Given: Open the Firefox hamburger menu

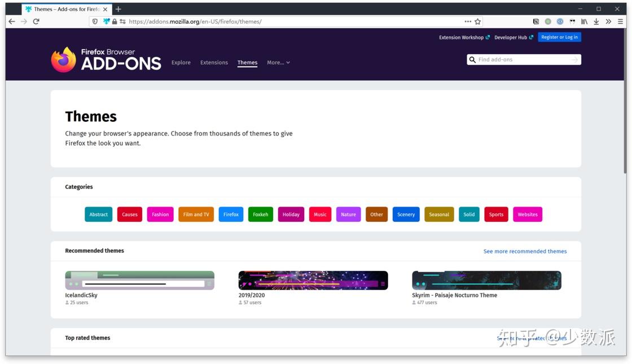Looking at the screenshot, I should 620,21.
